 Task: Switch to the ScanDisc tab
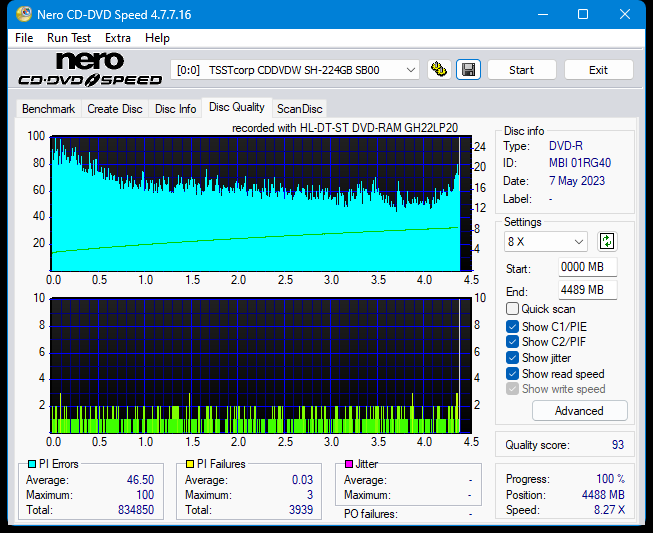click(x=300, y=109)
